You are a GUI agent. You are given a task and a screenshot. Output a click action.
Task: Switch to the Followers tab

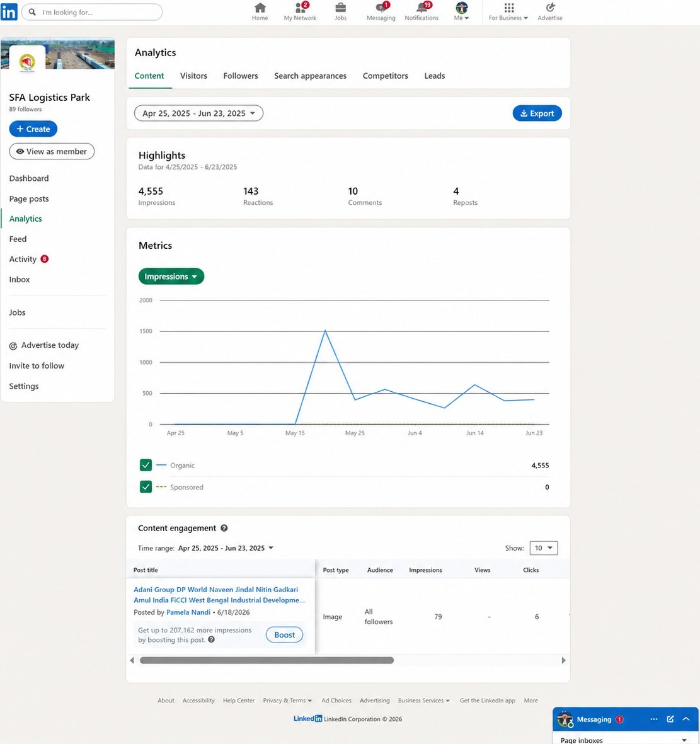click(241, 76)
